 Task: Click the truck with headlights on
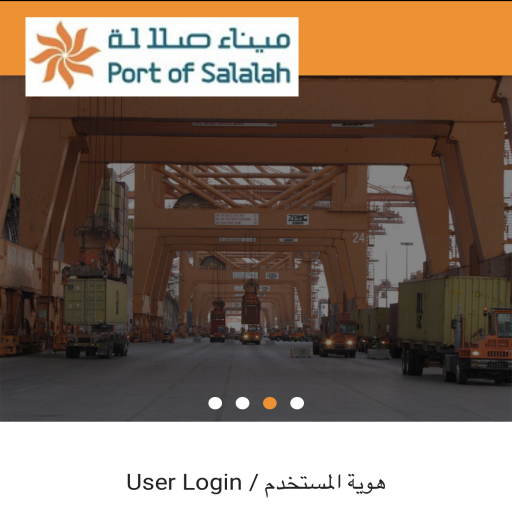pyautogui.click(x=338, y=338)
